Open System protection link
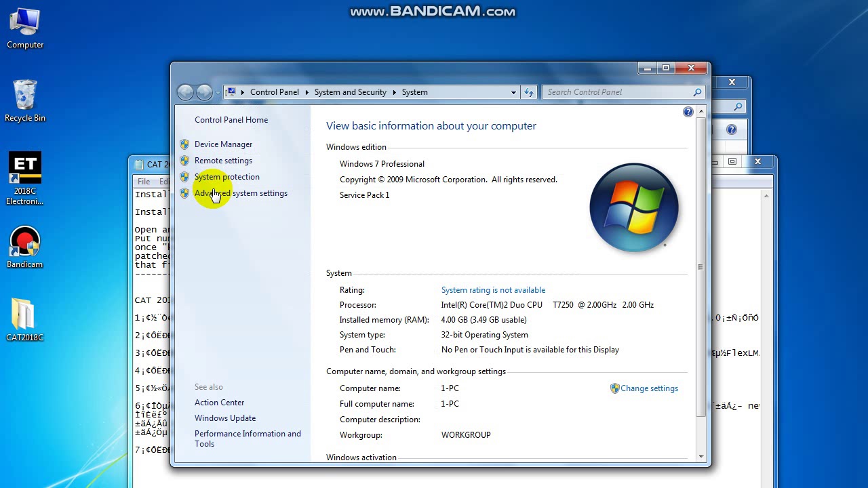Screen dimensions: 868x488 click(x=226, y=177)
